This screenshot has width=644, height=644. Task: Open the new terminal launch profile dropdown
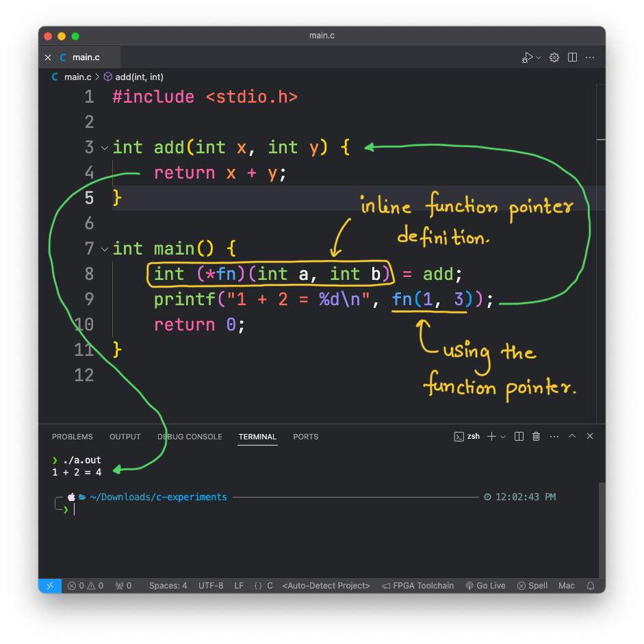click(503, 436)
